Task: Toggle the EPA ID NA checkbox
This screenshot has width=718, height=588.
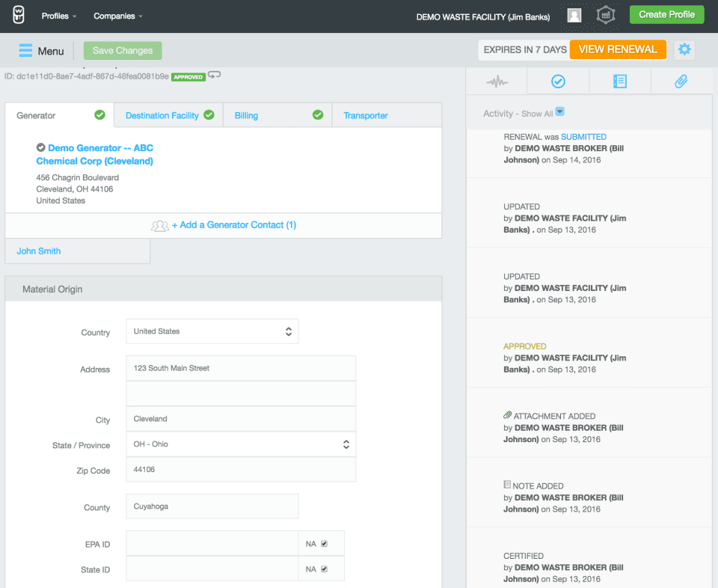Action: pos(324,544)
